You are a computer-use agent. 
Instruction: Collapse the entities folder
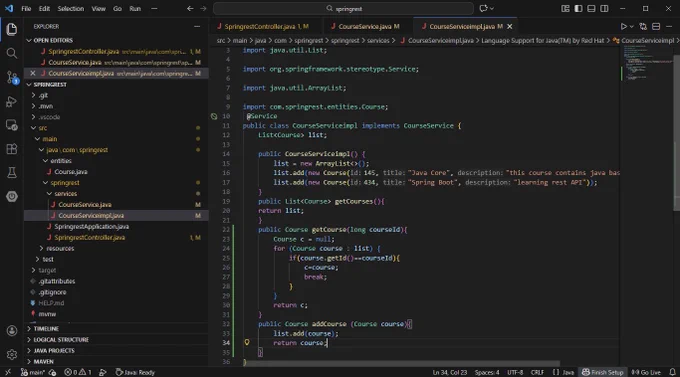pos(61,161)
